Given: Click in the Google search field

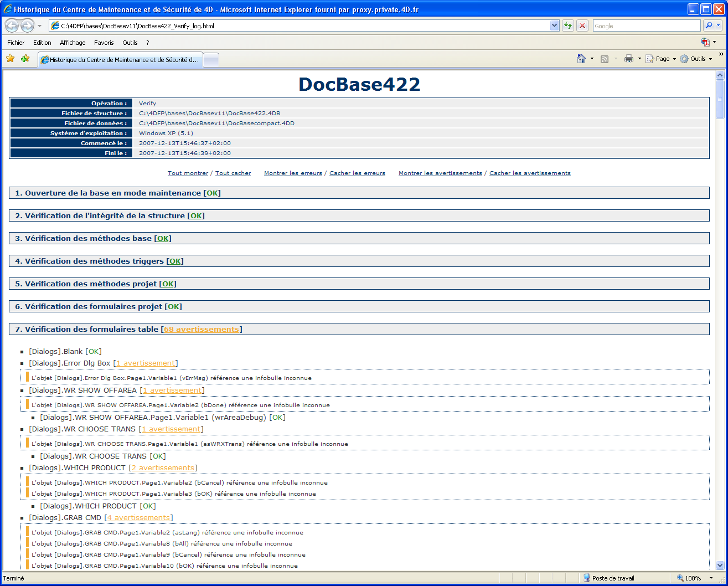Looking at the screenshot, I should [x=646, y=26].
